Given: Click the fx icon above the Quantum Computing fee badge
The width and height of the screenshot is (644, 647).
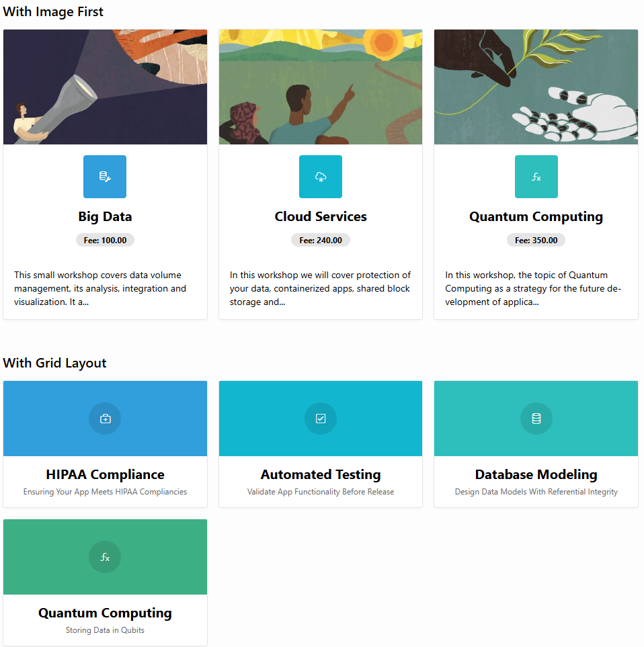Looking at the screenshot, I should coord(536,177).
